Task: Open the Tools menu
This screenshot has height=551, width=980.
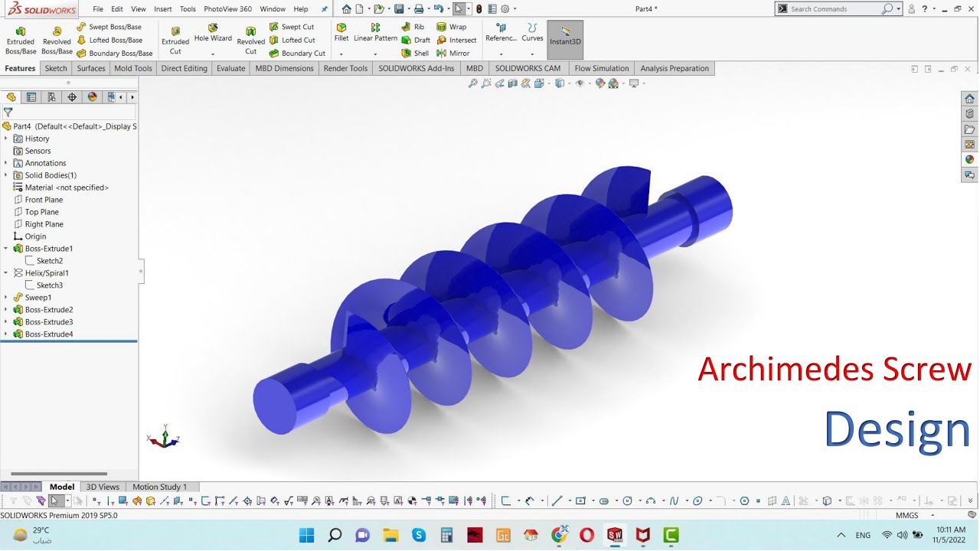Action: [x=188, y=9]
